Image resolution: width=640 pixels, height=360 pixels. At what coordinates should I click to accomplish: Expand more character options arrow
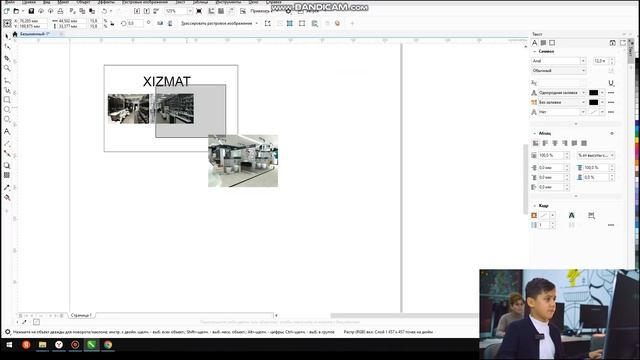pos(576,124)
